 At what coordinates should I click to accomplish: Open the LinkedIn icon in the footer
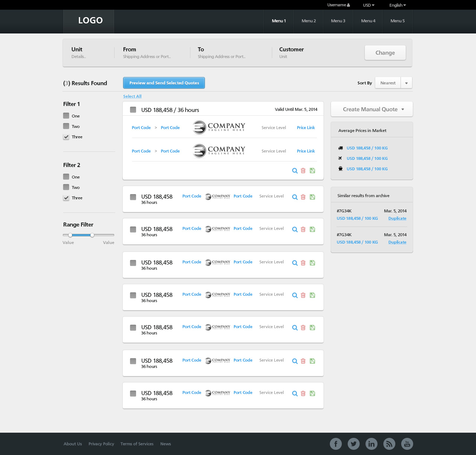372,444
